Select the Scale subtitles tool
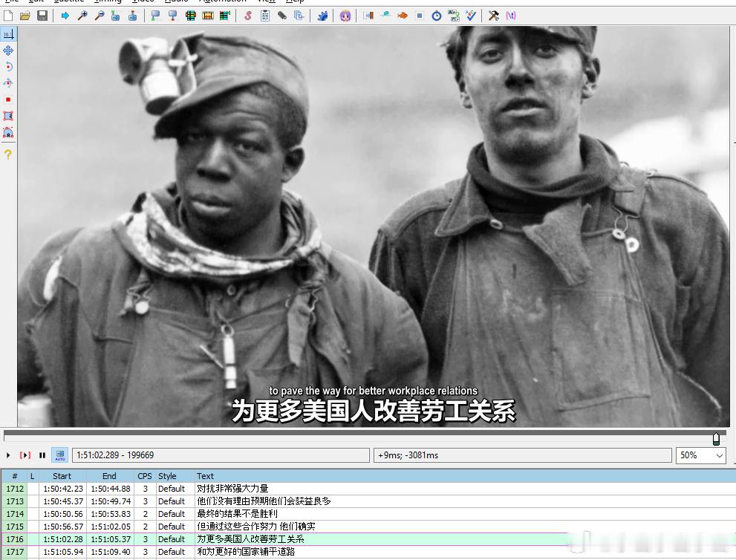The width and height of the screenshot is (736, 560). point(8,100)
